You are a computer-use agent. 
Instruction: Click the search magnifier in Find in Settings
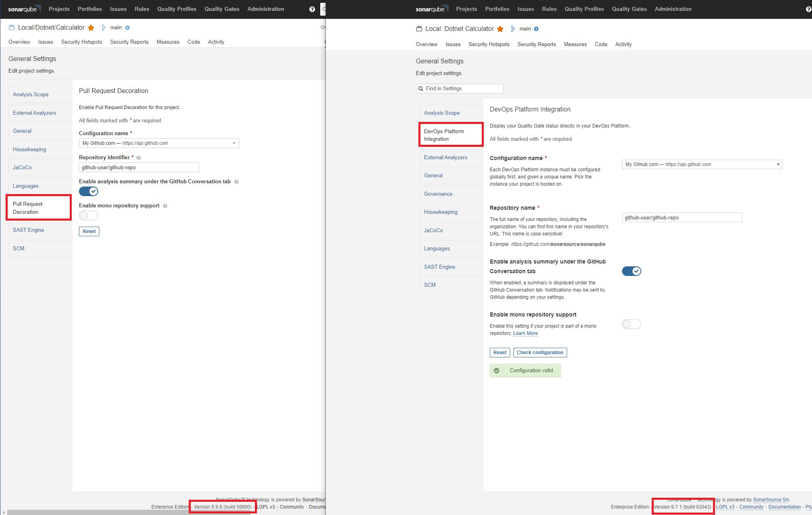(421, 88)
